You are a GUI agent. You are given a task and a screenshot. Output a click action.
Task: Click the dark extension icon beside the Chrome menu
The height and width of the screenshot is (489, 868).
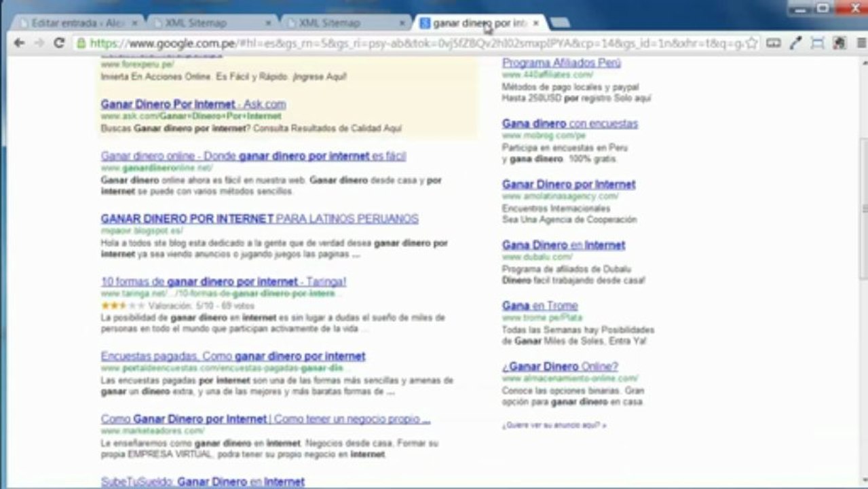(x=839, y=43)
